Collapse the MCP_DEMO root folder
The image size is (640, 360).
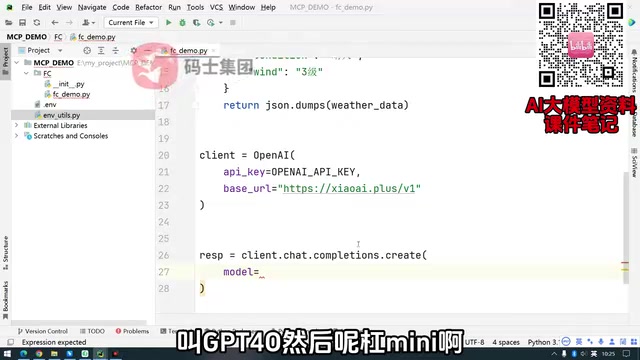[17, 62]
